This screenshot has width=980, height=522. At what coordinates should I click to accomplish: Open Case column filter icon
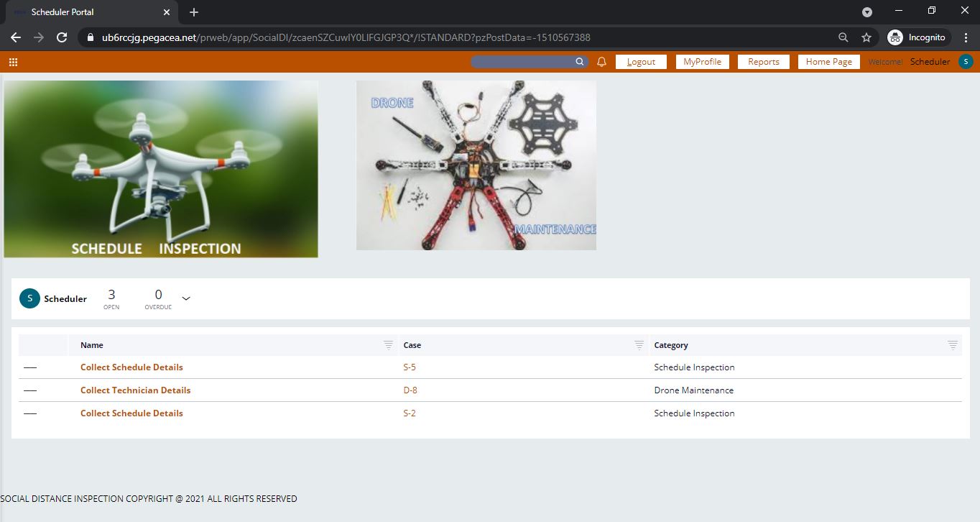click(x=639, y=345)
